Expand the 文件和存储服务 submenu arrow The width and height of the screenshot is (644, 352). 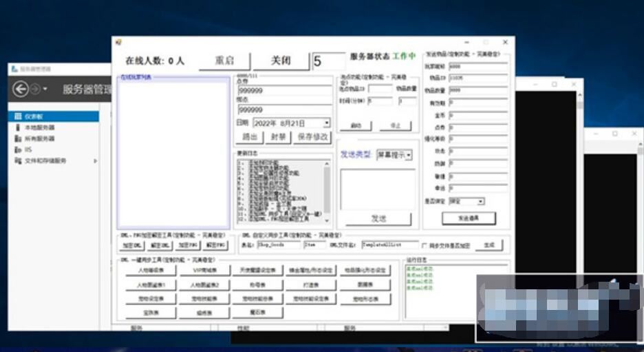tap(95, 161)
